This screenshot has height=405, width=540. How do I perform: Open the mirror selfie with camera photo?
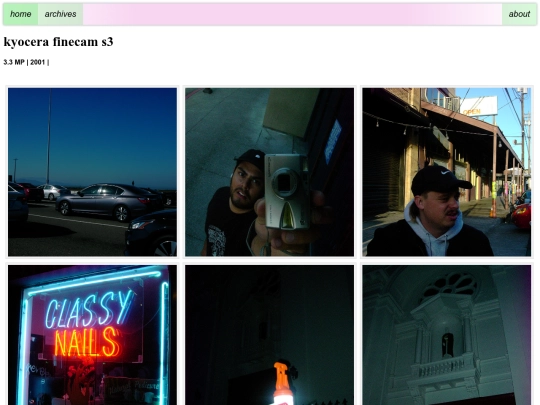tap(269, 172)
